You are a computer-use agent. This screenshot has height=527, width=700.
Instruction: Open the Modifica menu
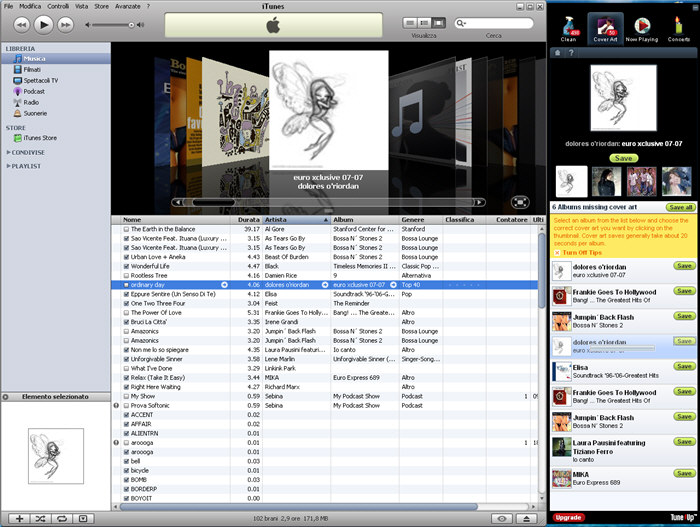click(30, 6)
